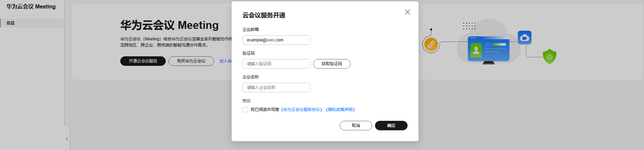Check the agreement consent checkbox
Viewport: 644px width, 150px height.
[245, 110]
